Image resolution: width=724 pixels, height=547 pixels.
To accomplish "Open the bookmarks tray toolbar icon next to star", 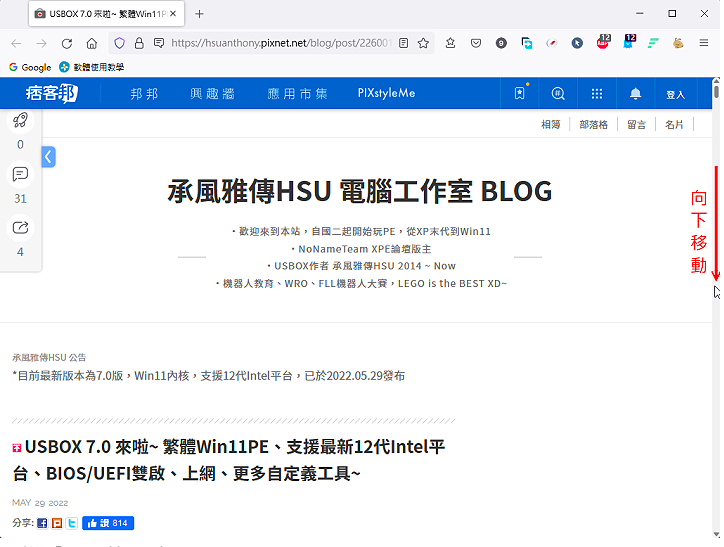I will [x=450, y=43].
